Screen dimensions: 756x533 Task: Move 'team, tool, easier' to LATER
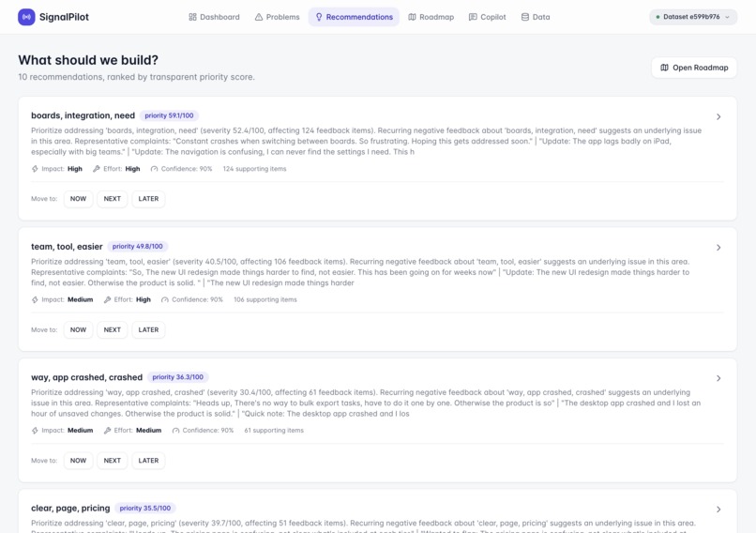point(148,330)
